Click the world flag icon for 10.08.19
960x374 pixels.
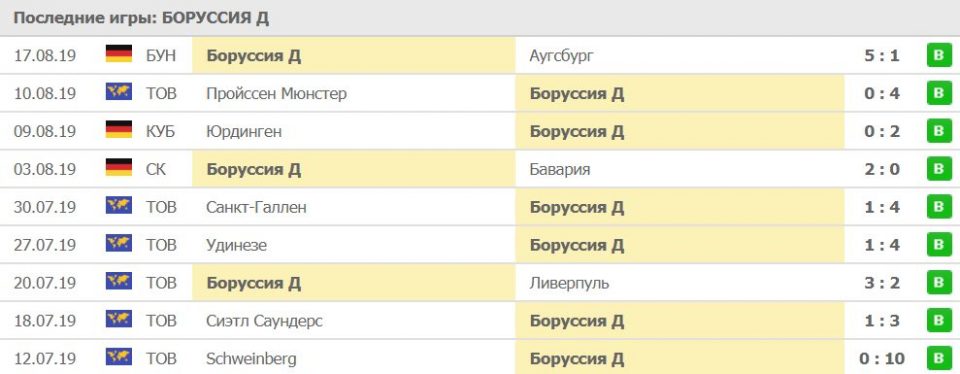119,92
